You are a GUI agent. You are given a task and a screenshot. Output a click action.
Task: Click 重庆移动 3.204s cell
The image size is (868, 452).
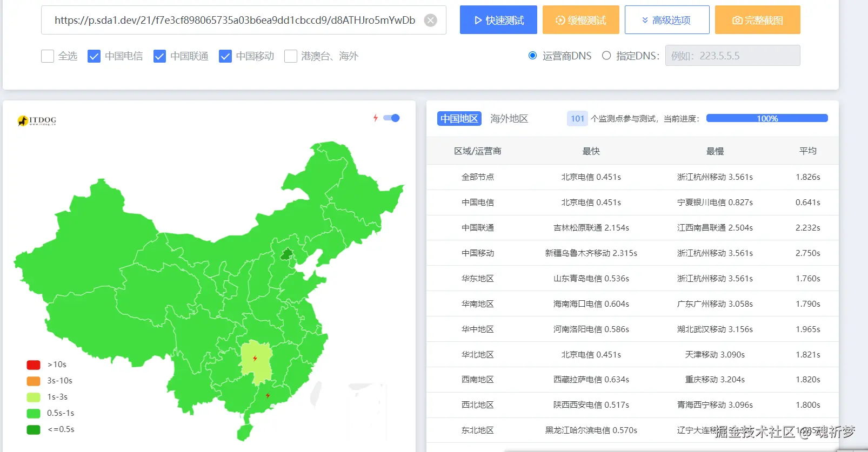coord(715,380)
